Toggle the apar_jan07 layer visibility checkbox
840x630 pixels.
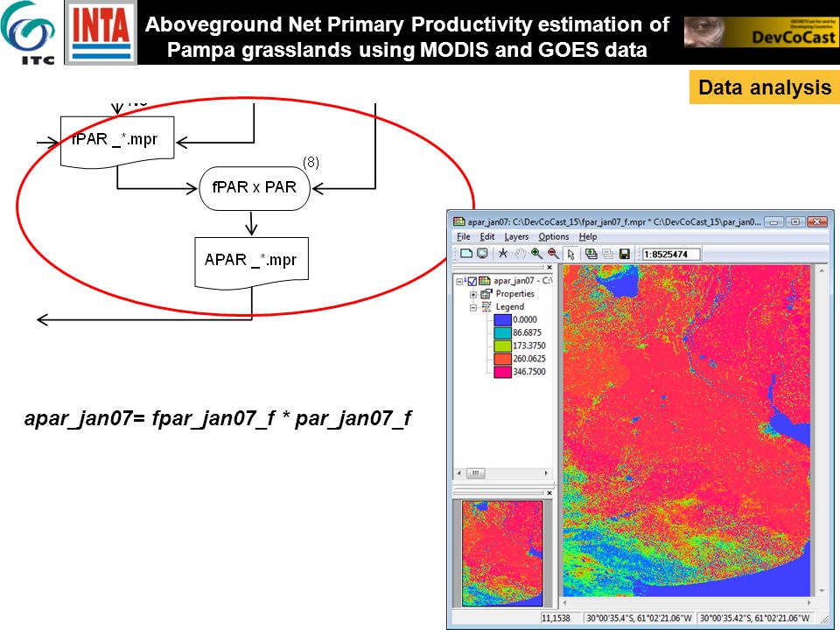(472, 281)
